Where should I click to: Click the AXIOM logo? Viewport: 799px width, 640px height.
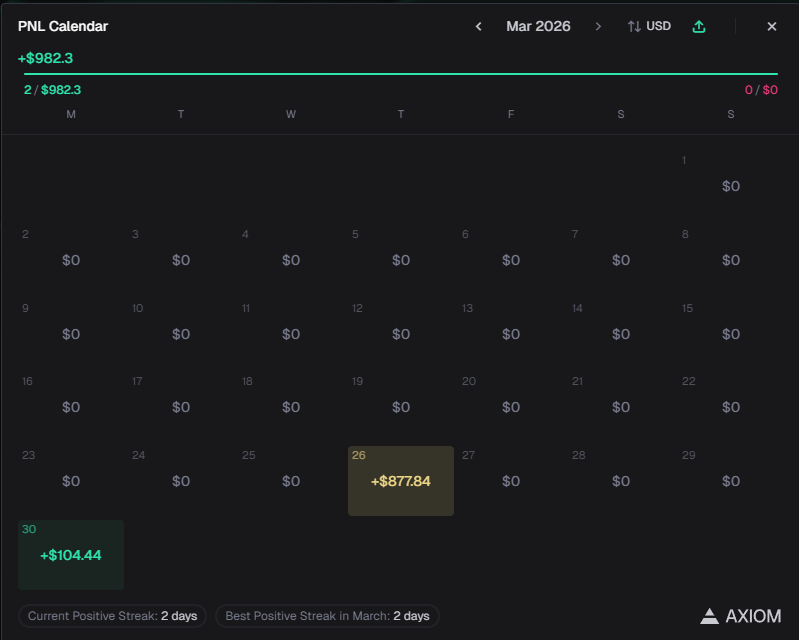click(740, 616)
